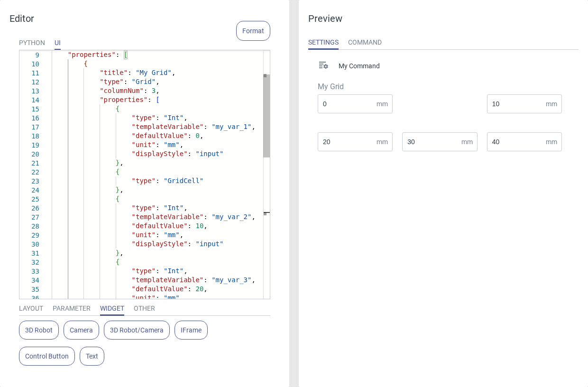This screenshot has height=387, width=588.
Task: Insert the Camera widget
Action: tap(81, 330)
